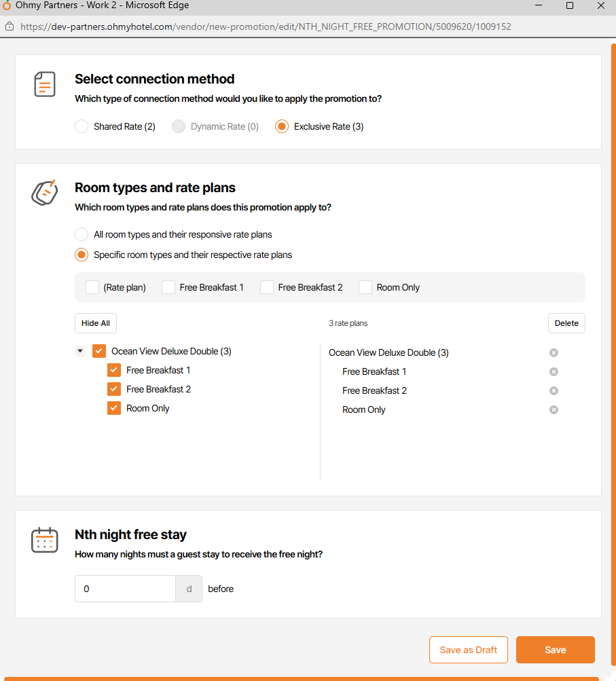616x681 pixels.
Task: Click the document icon beside Select connection method
Action: 45,84
